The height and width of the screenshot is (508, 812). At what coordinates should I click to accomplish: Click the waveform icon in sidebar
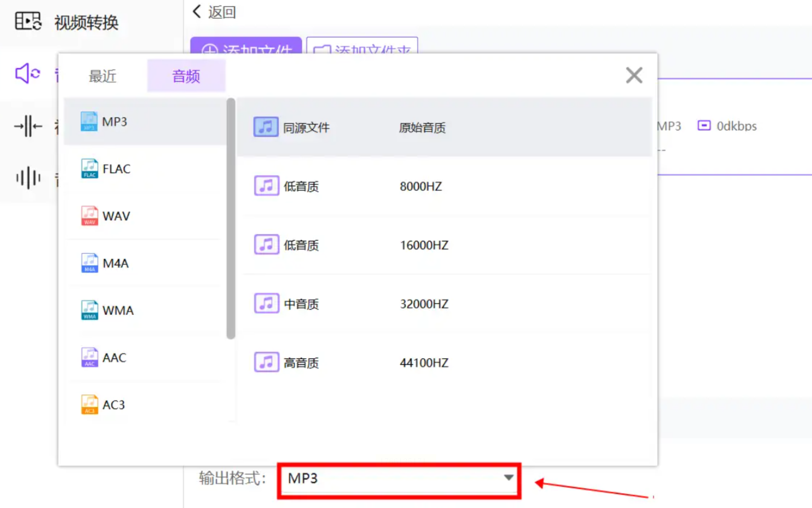28,178
